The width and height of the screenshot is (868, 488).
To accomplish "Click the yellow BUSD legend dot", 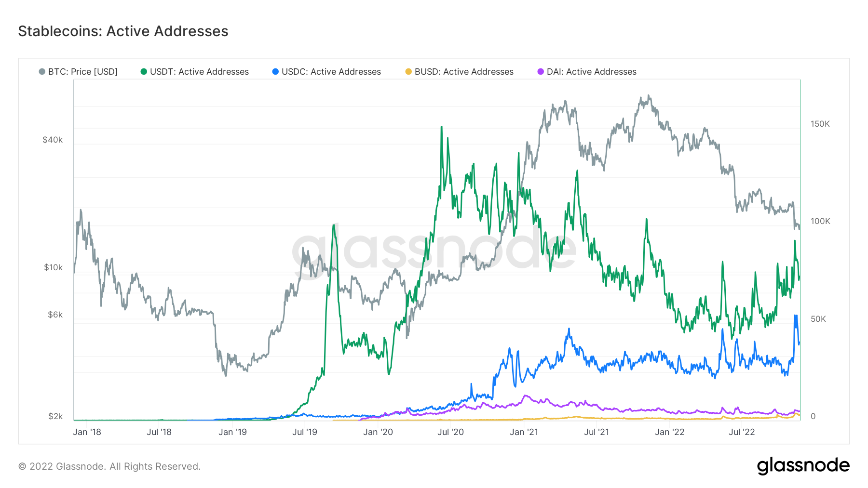I will point(408,72).
